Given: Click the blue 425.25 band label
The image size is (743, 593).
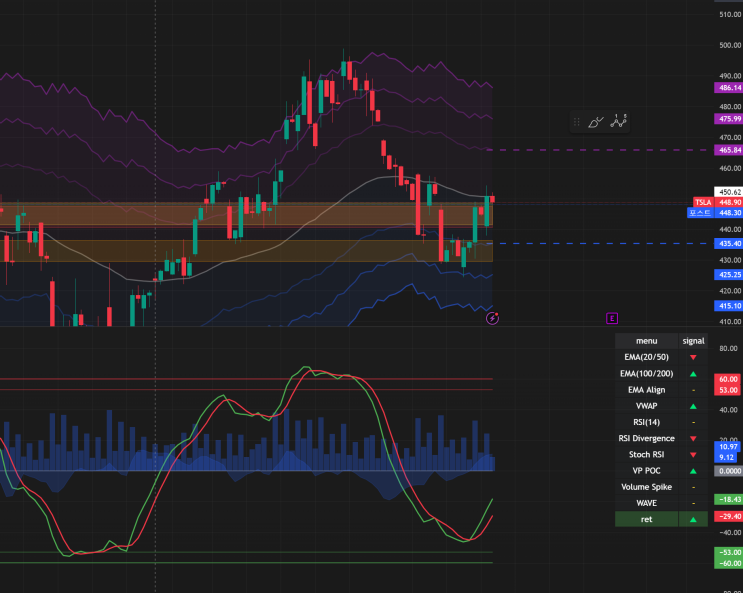Looking at the screenshot, I should click(x=728, y=275).
